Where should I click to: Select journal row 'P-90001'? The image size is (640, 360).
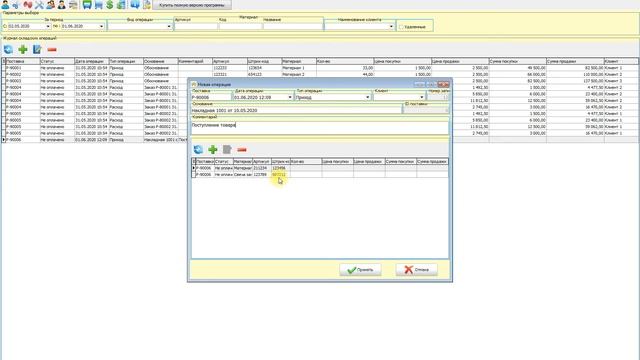[x=320, y=68]
